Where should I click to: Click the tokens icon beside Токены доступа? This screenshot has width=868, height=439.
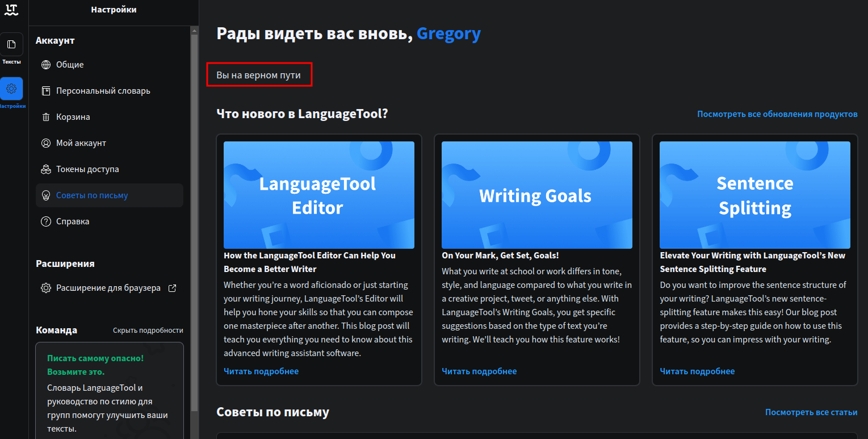(x=46, y=169)
